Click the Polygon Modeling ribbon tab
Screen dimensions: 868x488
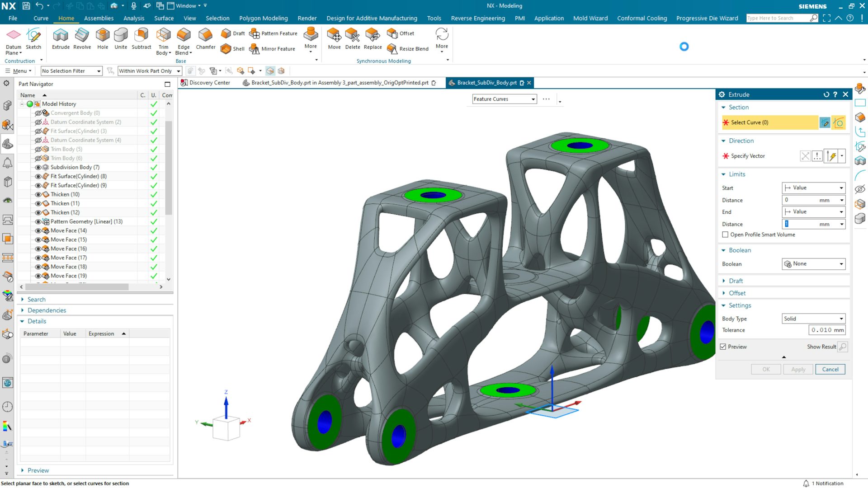(x=264, y=18)
